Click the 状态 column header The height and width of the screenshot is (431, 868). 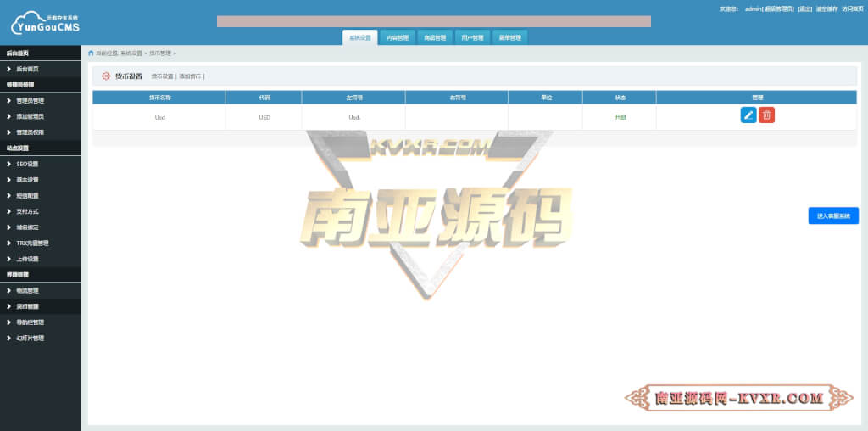[620, 98]
